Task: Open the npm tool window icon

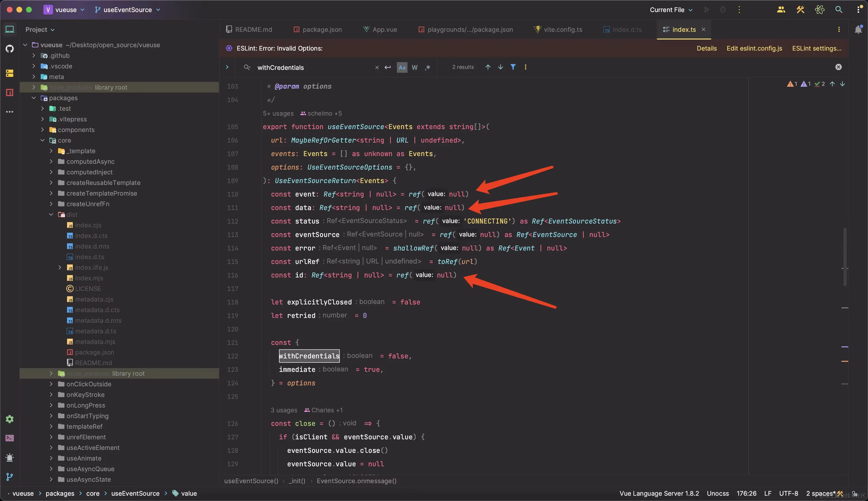Action: coord(10,92)
